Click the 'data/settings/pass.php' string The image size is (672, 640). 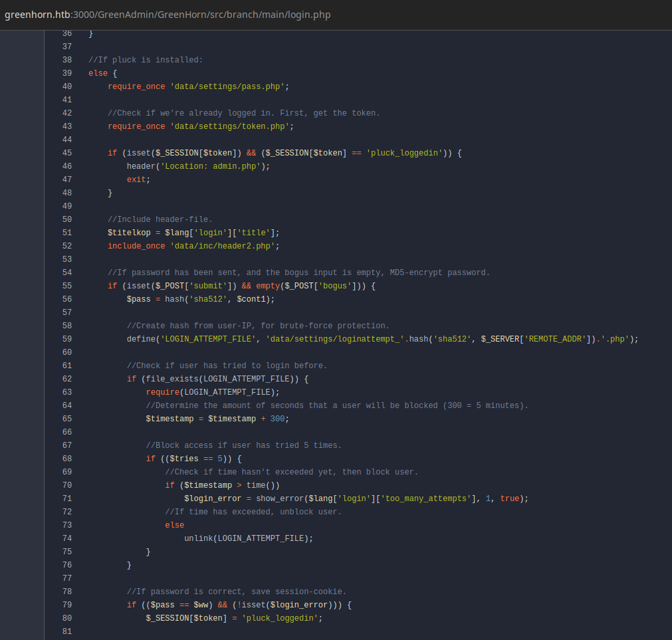227,86
